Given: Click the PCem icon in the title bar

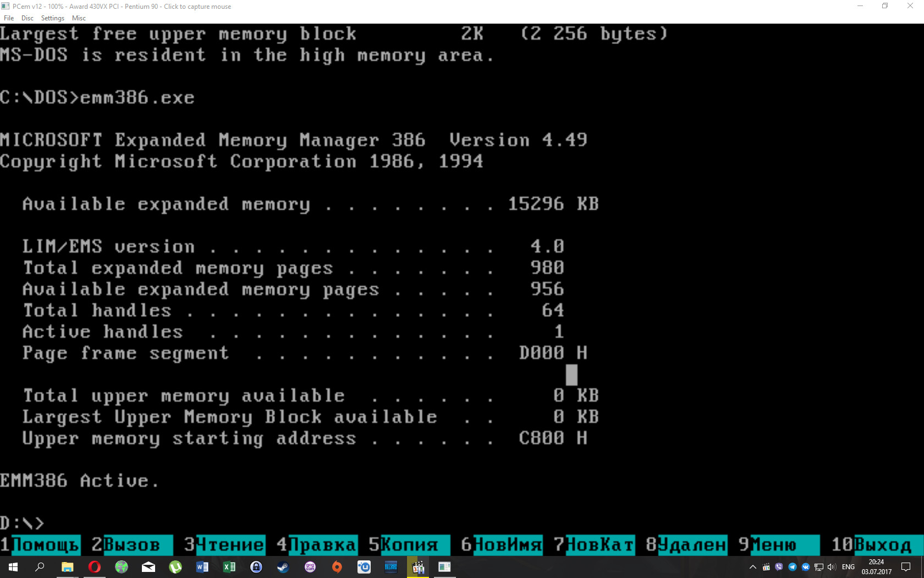Looking at the screenshot, I should tap(5, 6).
